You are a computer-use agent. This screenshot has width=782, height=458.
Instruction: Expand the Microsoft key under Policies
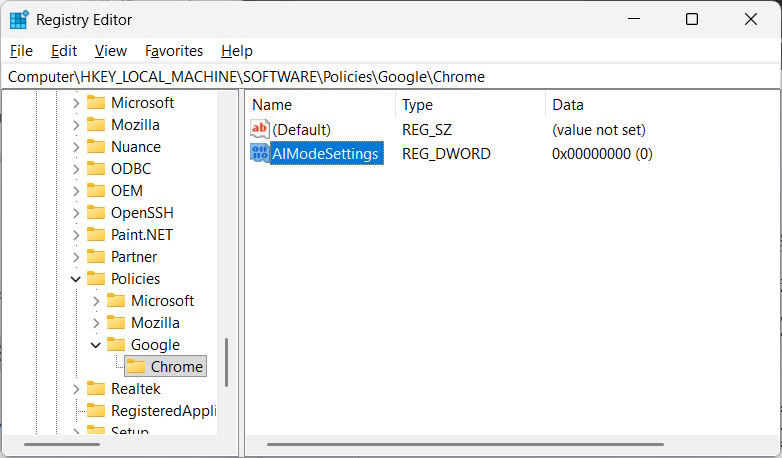click(x=96, y=300)
